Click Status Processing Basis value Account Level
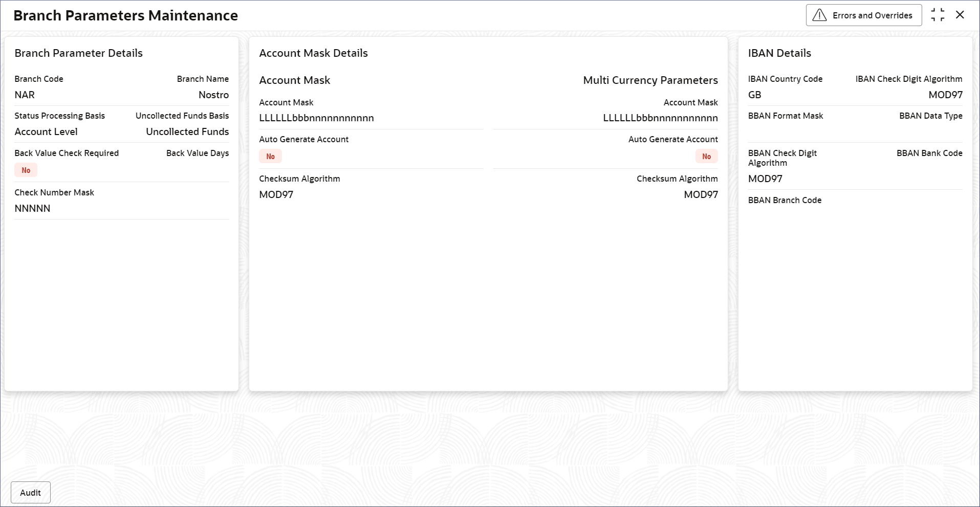The width and height of the screenshot is (980, 507). (46, 131)
